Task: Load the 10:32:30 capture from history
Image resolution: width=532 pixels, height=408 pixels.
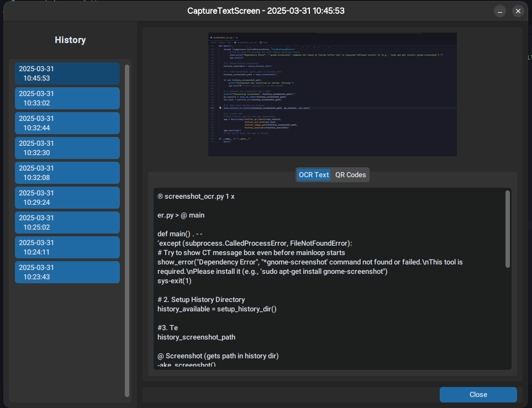Action: (x=67, y=148)
